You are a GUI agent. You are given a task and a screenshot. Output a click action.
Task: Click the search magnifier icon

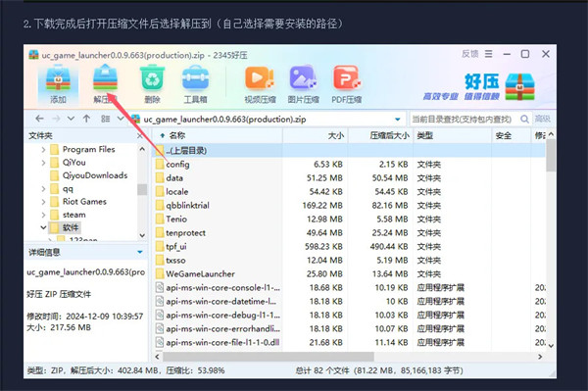(524, 120)
